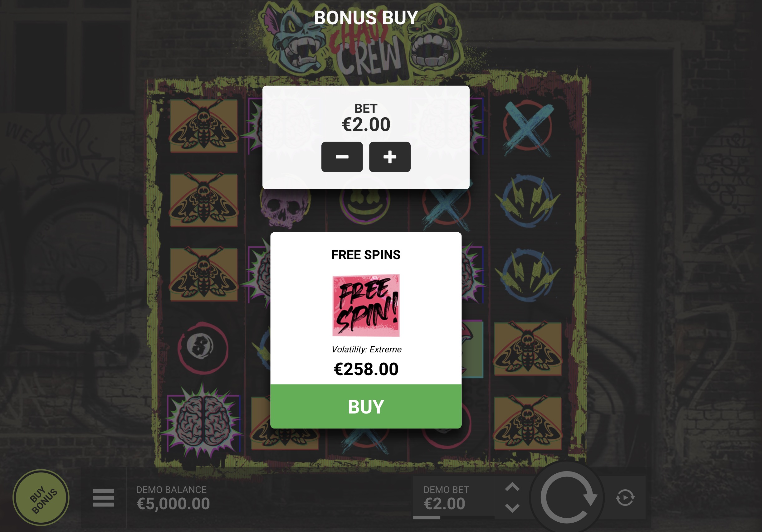Click the BONUS BUY title
The image size is (762, 532).
(x=366, y=17)
